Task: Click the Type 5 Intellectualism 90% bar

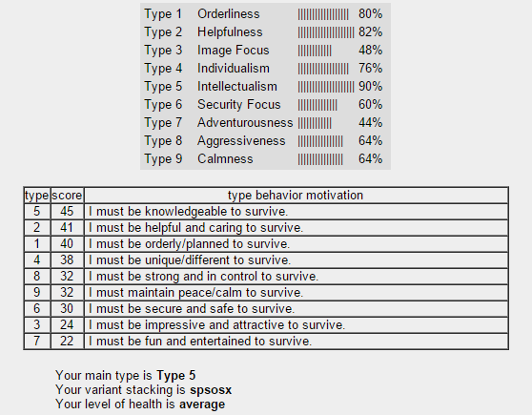Action: click(326, 87)
